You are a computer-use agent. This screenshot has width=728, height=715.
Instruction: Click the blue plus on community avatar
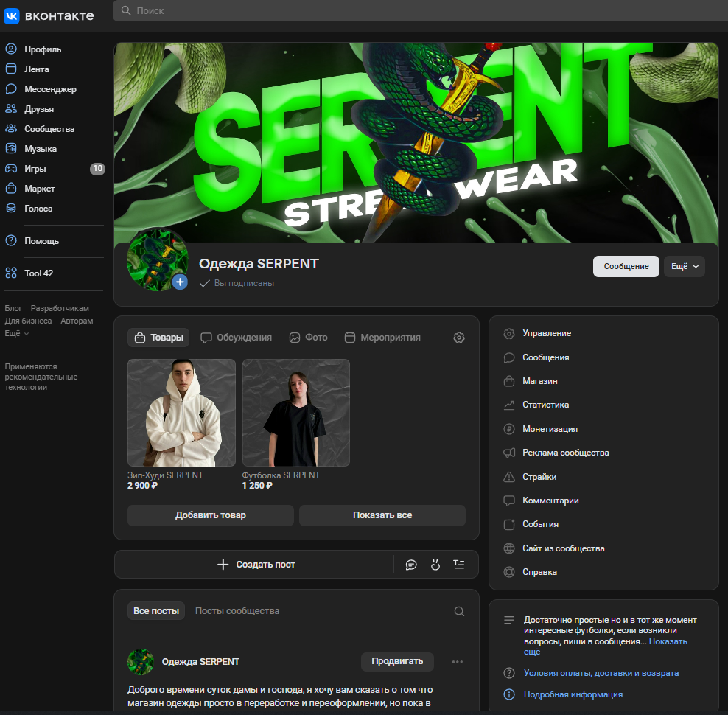tap(180, 282)
